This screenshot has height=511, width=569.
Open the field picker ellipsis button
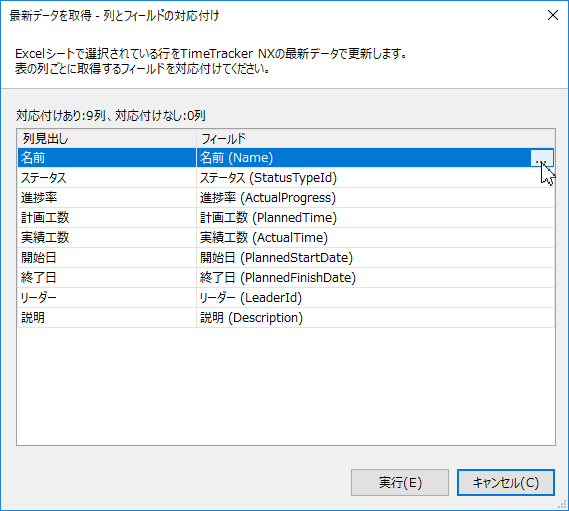click(542, 158)
